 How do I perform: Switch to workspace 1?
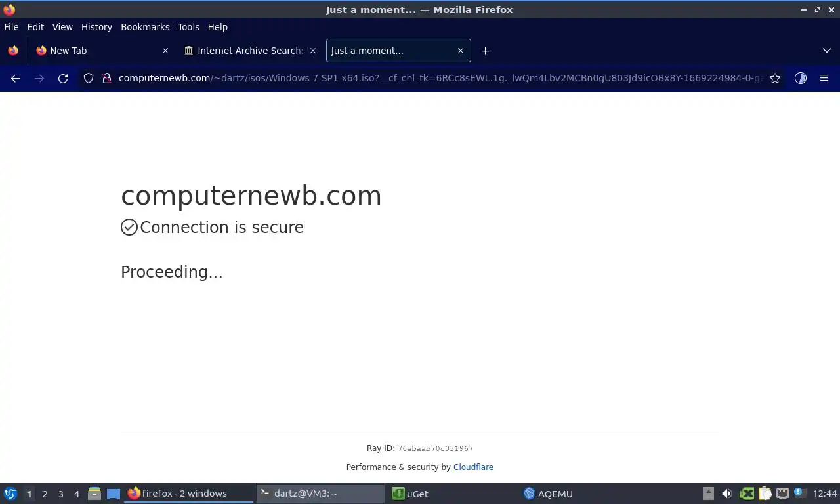pyautogui.click(x=29, y=494)
